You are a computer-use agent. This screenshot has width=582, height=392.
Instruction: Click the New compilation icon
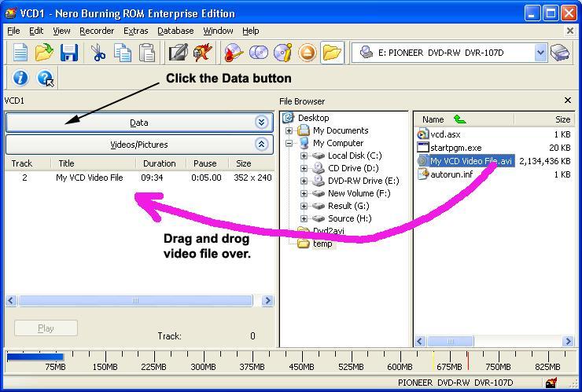[20, 53]
